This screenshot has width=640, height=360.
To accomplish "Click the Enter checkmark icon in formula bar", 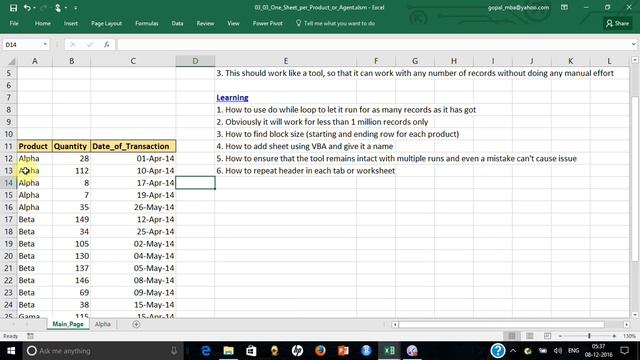I will click(x=90, y=44).
